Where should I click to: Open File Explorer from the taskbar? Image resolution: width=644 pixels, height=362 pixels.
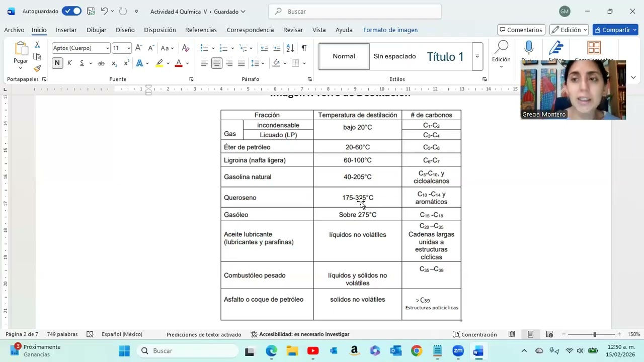[292, 351]
